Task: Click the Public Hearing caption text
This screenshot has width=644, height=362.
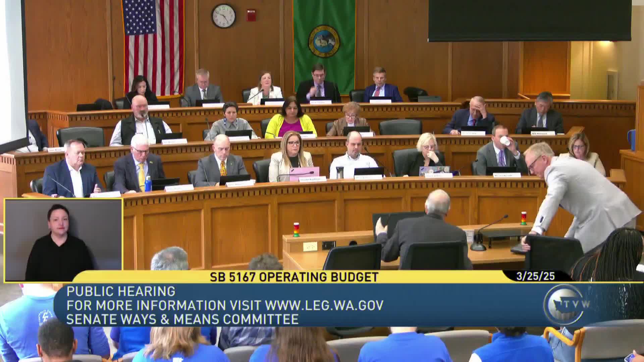Action: pos(121,291)
